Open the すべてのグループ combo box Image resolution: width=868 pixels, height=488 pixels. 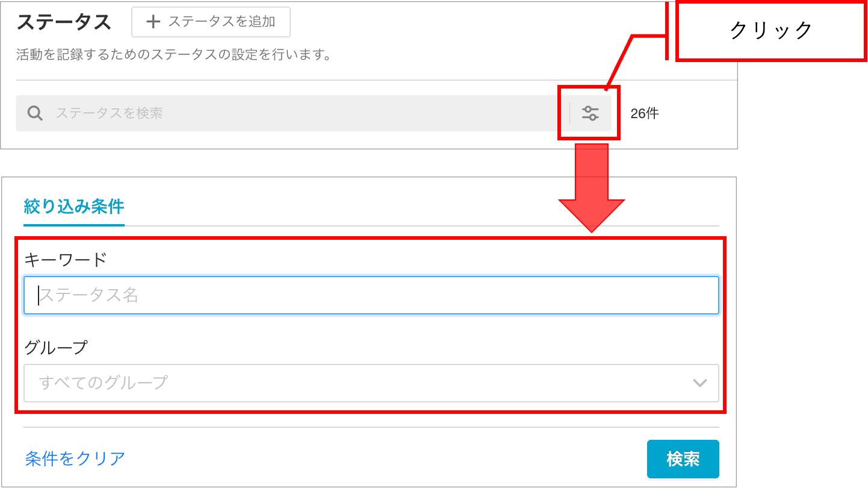pos(371,383)
